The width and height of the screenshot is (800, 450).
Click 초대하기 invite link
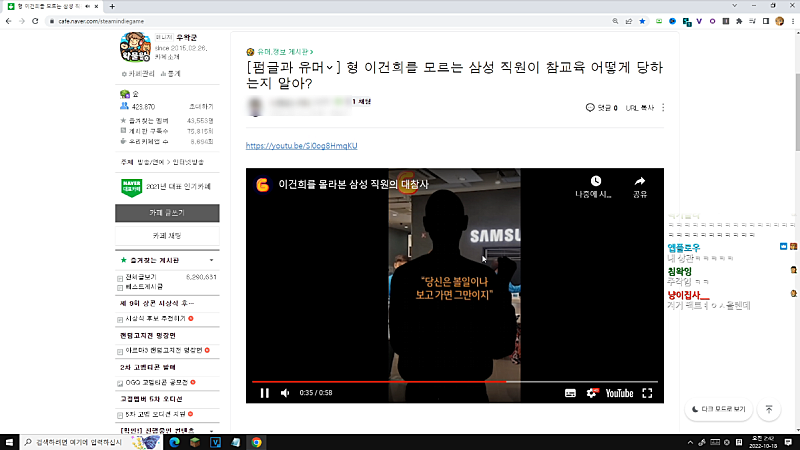[201, 107]
